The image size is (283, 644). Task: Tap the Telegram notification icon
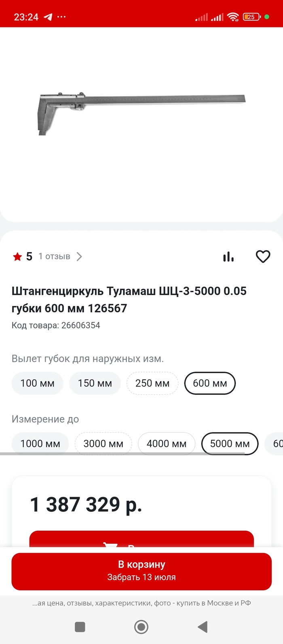coord(48,17)
